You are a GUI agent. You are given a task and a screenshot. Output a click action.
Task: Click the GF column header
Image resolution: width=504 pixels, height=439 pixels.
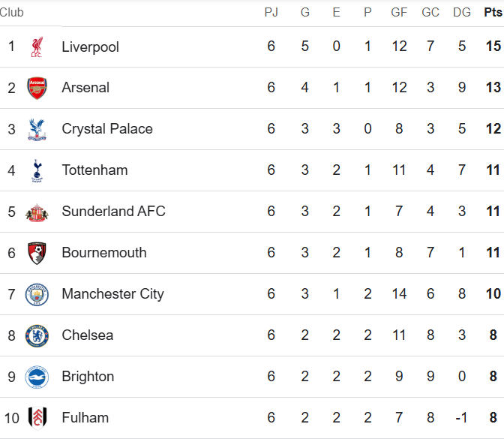click(x=399, y=12)
